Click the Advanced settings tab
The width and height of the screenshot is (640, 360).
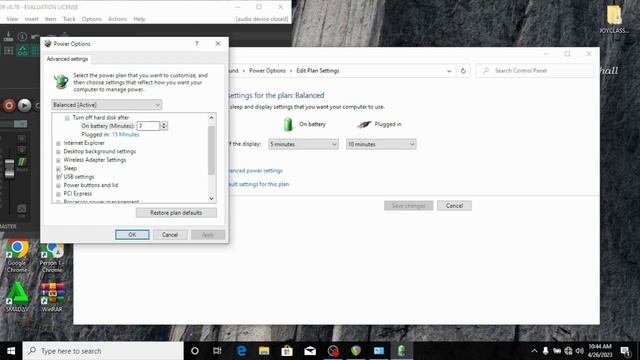tap(67, 59)
